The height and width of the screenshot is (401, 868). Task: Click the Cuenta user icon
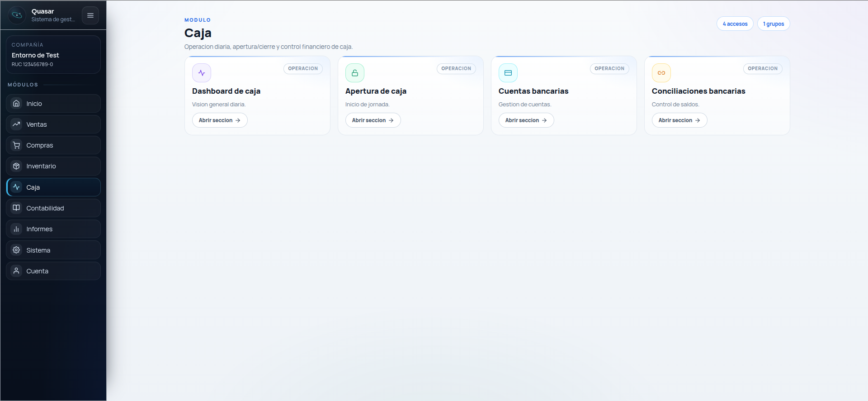click(x=16, y=271)
